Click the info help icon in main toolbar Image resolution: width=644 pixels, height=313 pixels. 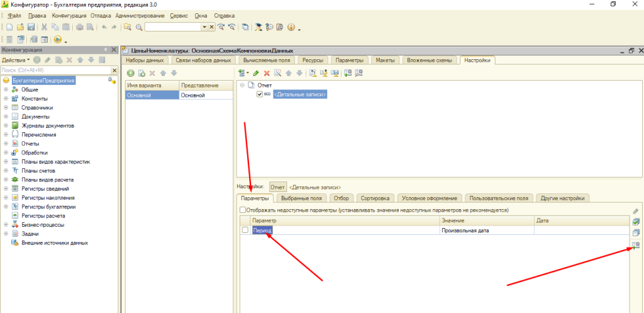(x=291, y=27)
